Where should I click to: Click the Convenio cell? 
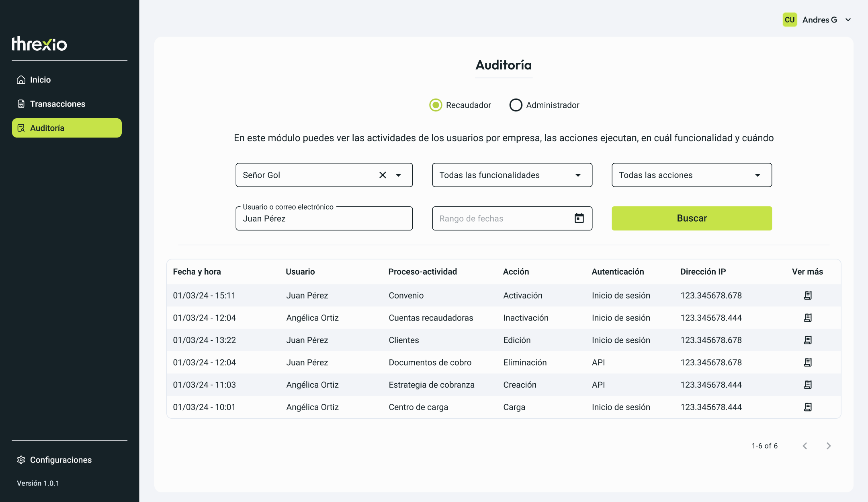coord(406,296)
